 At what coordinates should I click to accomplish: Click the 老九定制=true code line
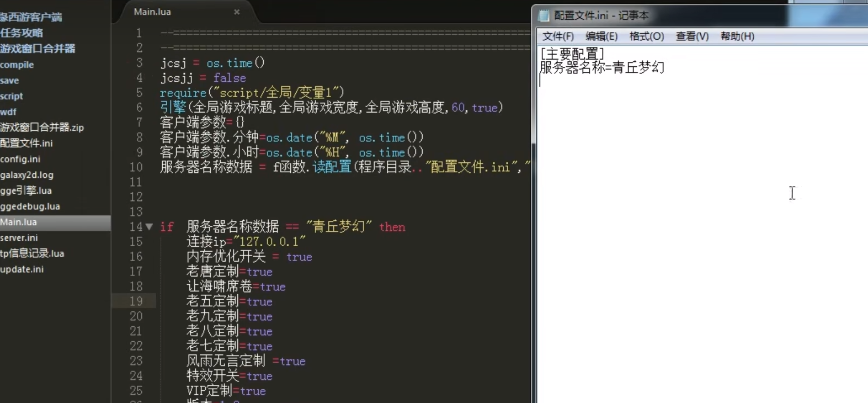click(x=230, y=316)
